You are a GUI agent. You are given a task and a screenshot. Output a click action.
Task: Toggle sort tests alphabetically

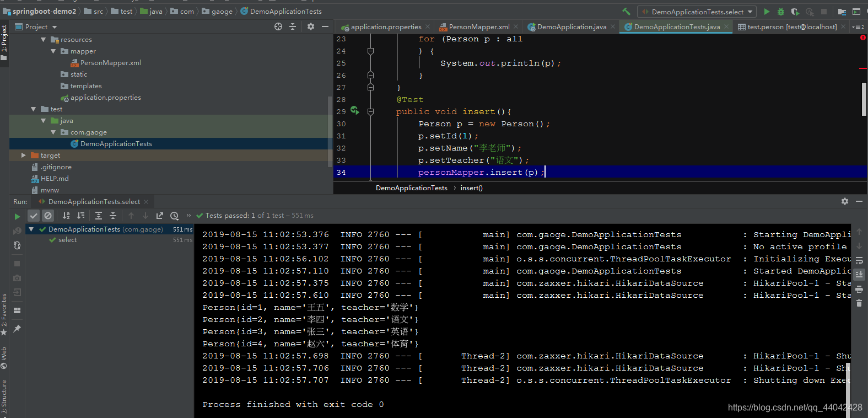pos(66,216)
